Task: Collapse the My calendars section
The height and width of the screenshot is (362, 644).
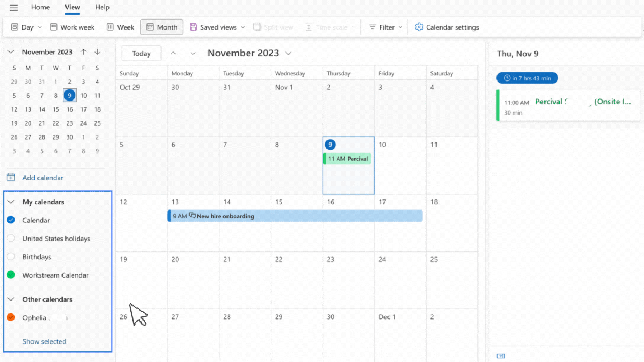Action: 11,202
